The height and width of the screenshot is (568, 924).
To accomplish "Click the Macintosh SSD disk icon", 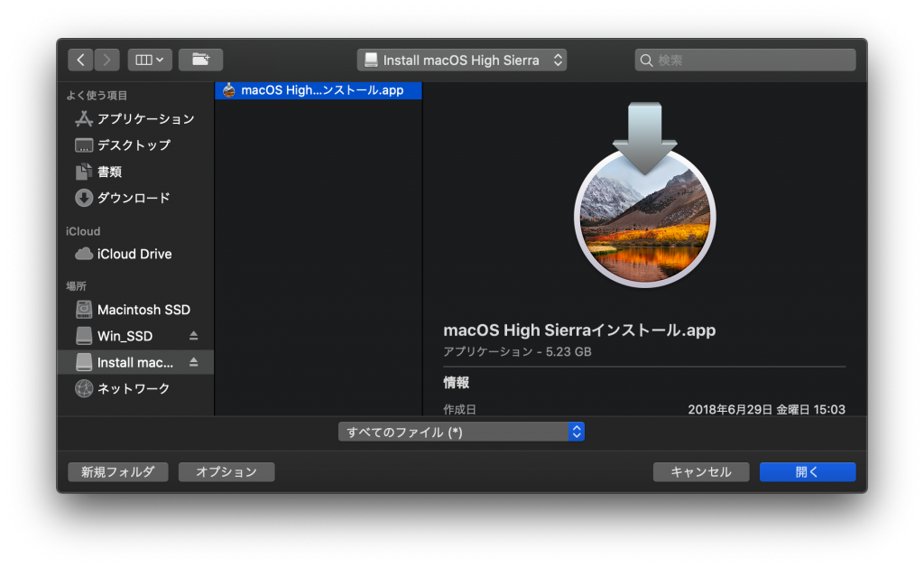I will click(x=84, y=310).
